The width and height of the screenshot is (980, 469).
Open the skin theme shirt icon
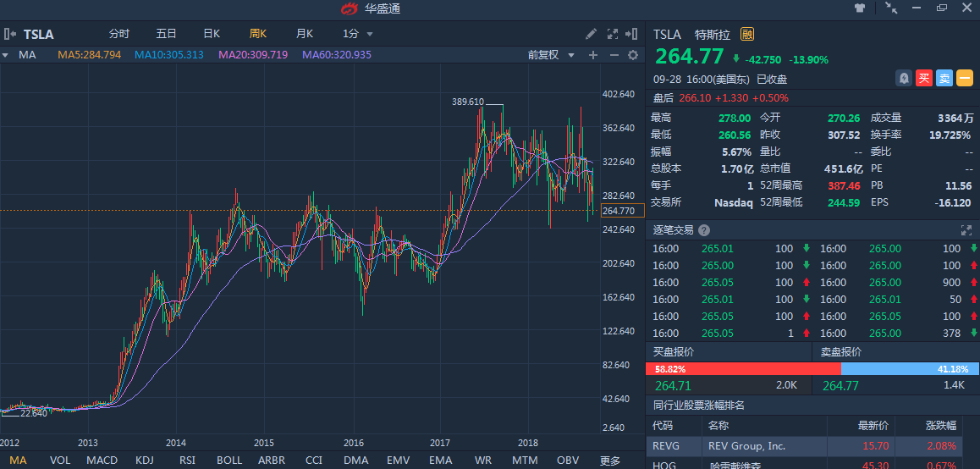[x=860, y=8]
